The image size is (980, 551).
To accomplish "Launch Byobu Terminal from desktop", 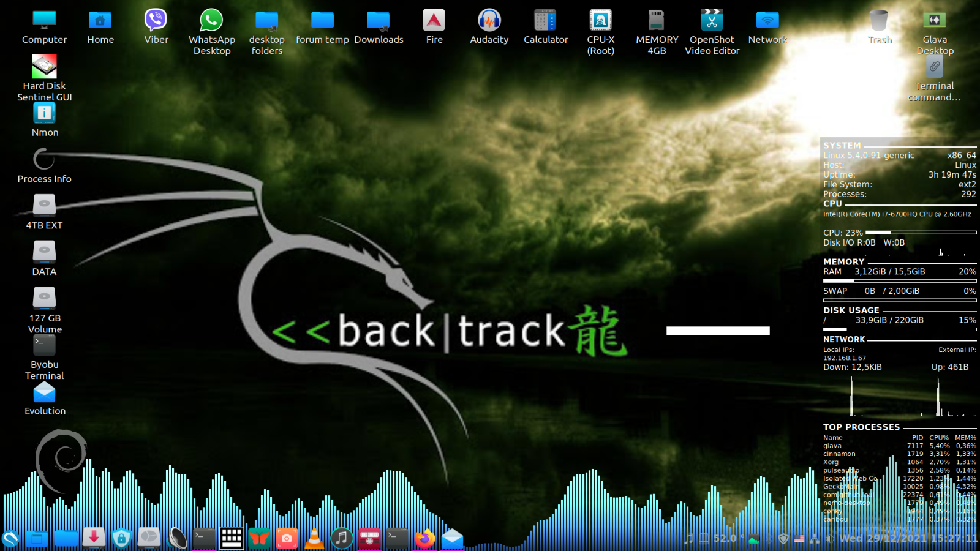I will click(44, 358).
